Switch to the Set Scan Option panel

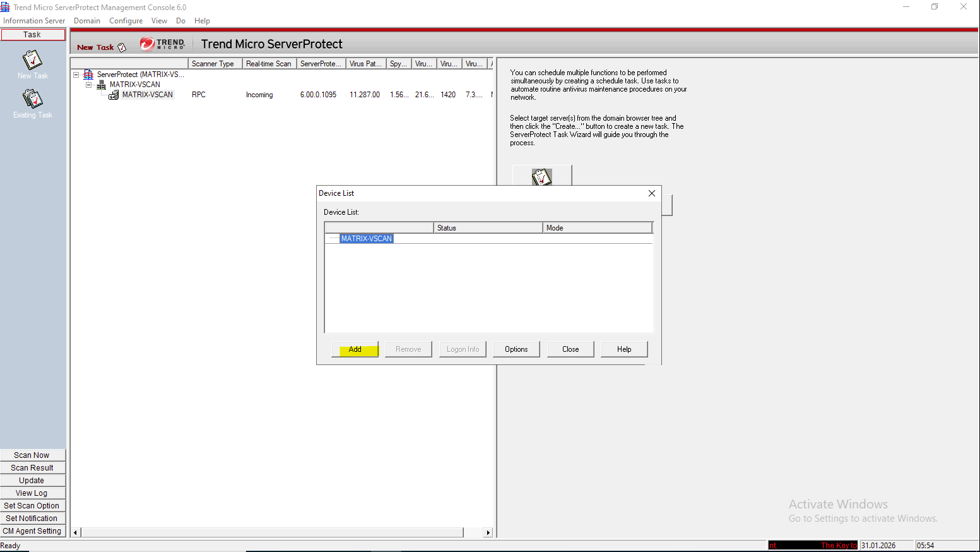[32, 506]
